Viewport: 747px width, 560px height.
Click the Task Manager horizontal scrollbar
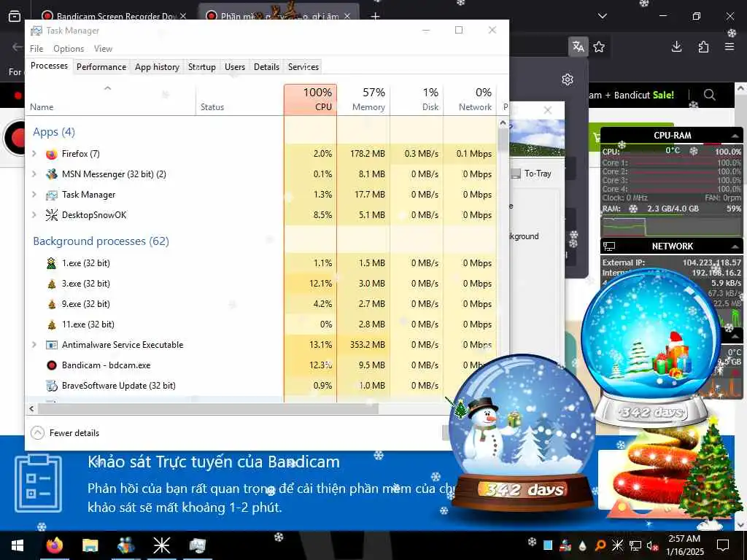[208, 408]
